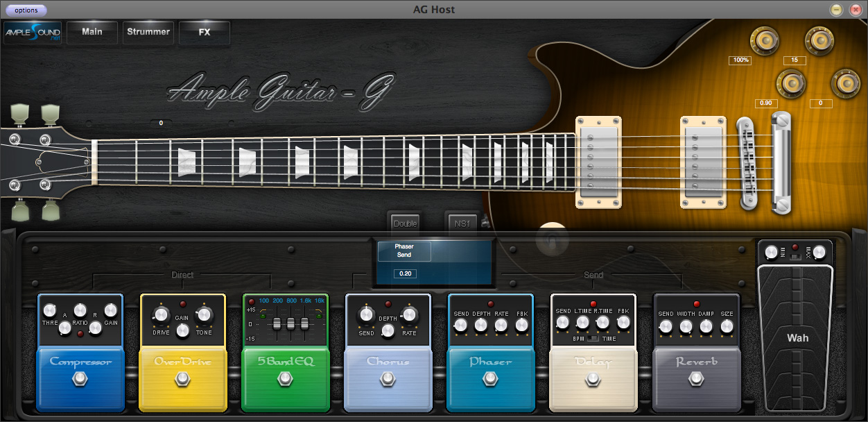Click the Phaser DEPTH knob
Screen dimensions: 868x422
[481, 326]
